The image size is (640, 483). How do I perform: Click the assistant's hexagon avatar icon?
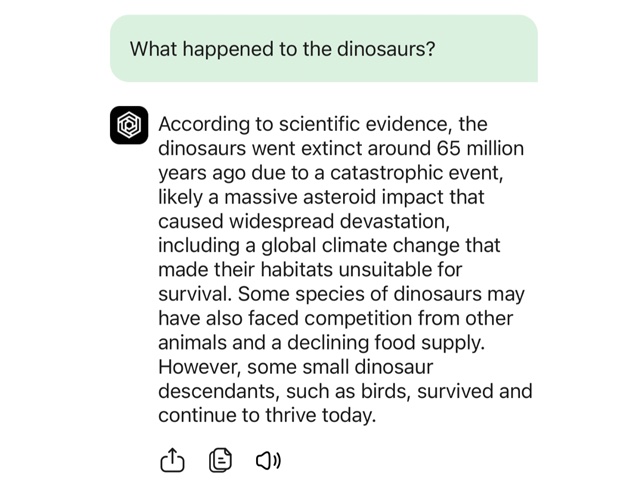[129, 125]
